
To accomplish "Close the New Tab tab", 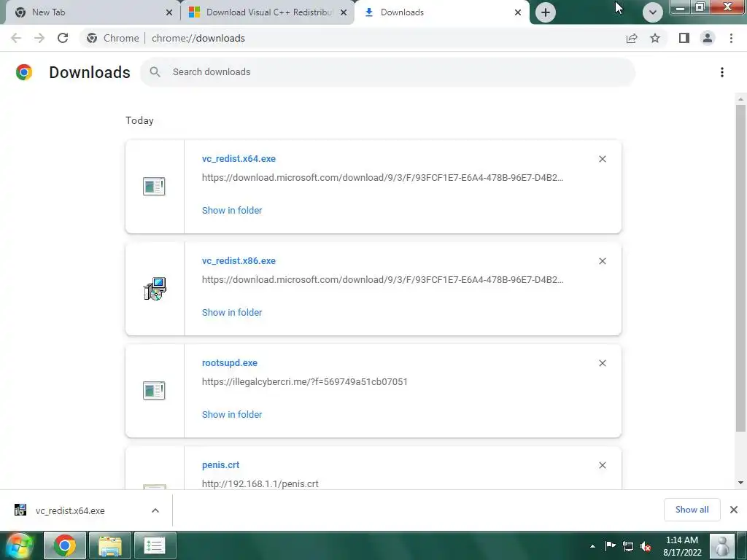I will pos(169,13).
